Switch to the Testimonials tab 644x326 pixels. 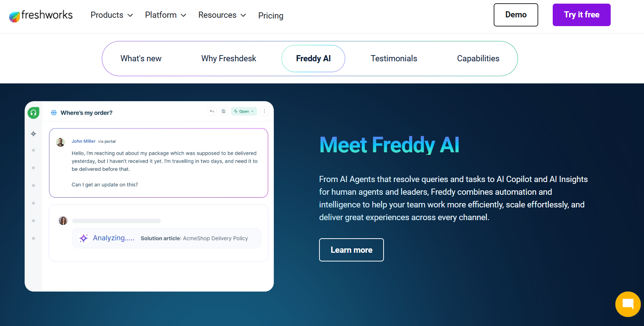tap(394, 58)
